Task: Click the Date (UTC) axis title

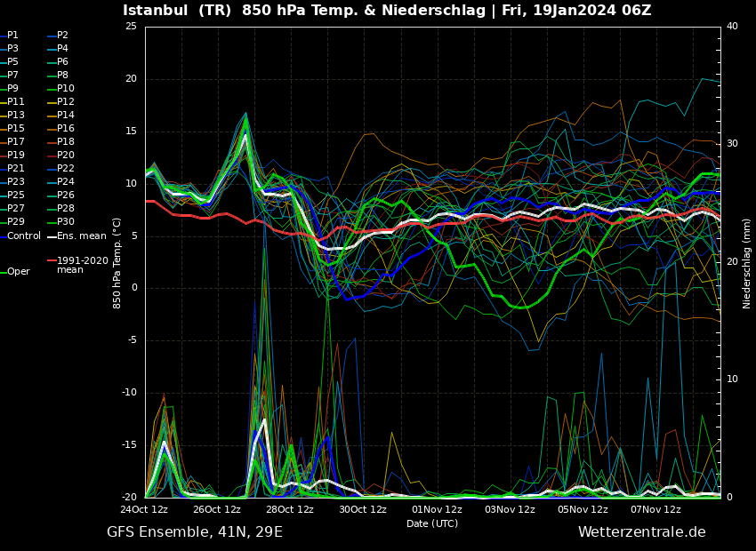Action: 432,523
